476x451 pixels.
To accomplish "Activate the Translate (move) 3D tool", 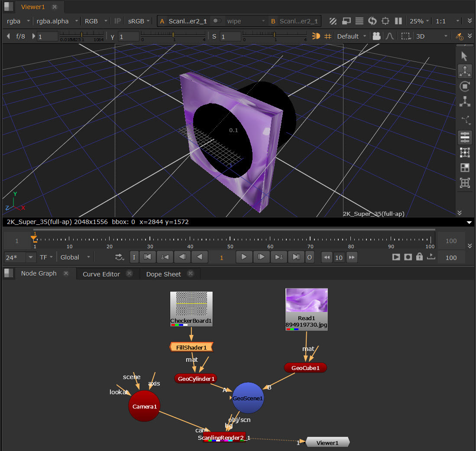I will [465, 71].
